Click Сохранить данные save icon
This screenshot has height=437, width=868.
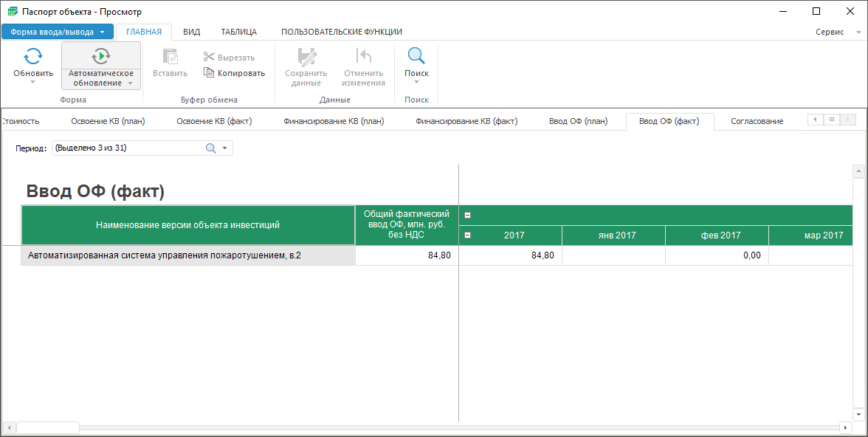coord(306,57)
